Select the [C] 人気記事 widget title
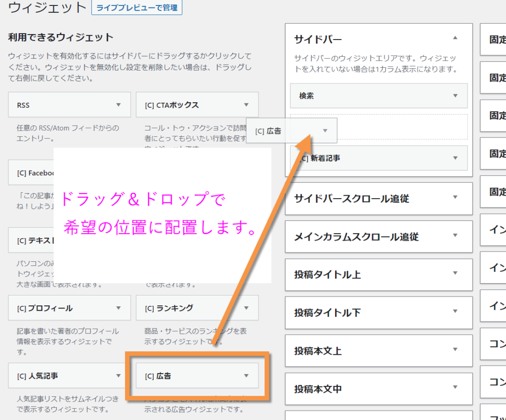 pos(38,376)
